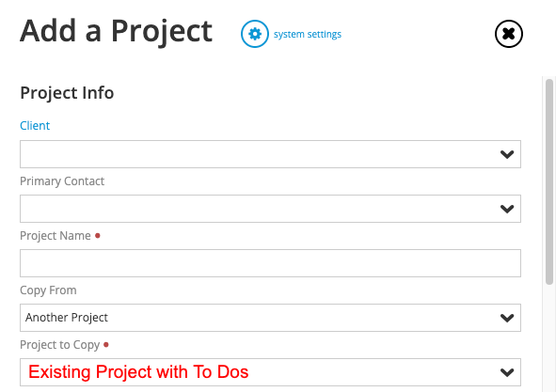The image size is (556, 392).
Task: Expand the Client field's chevron arrow
Action: 507,154
